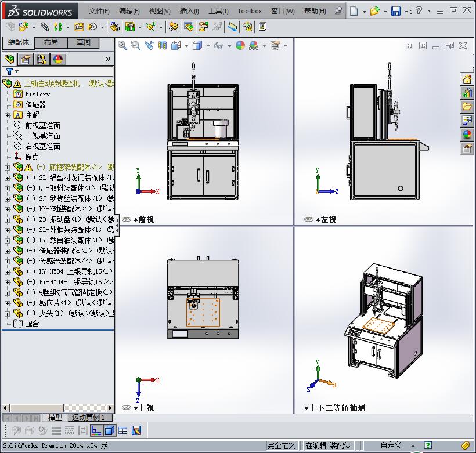
Task: Click the Smart Fasteners icon
Action: 78,27
